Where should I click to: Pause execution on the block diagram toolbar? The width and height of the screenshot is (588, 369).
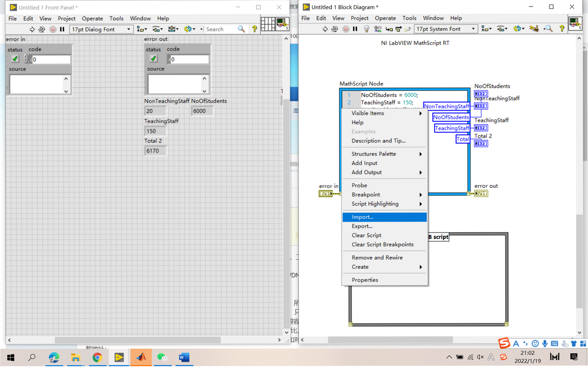[x=355, y=29]
